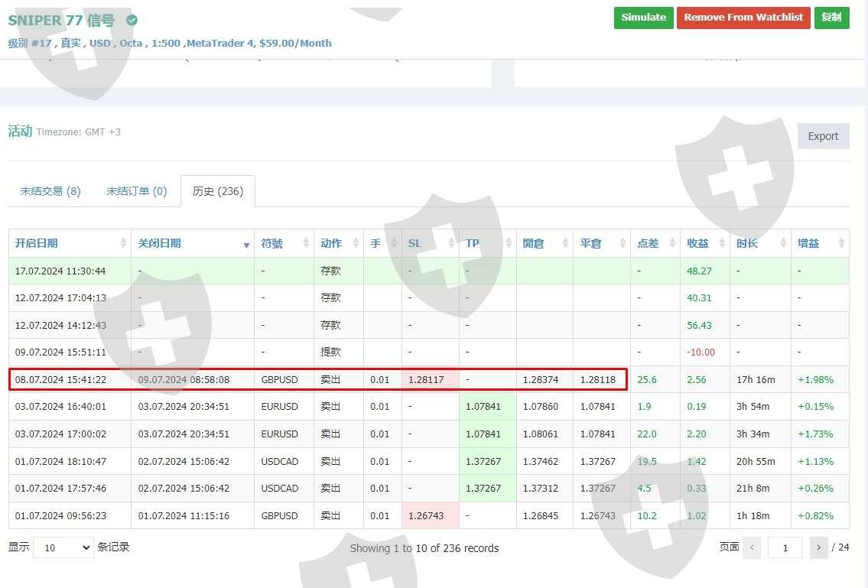The image size is (868, 588).
Task: Click the green Simulate button
Action: [643, 18]
